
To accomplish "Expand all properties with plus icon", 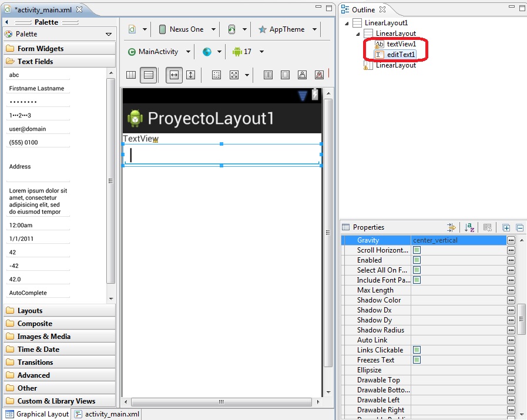I will point(506,228).
